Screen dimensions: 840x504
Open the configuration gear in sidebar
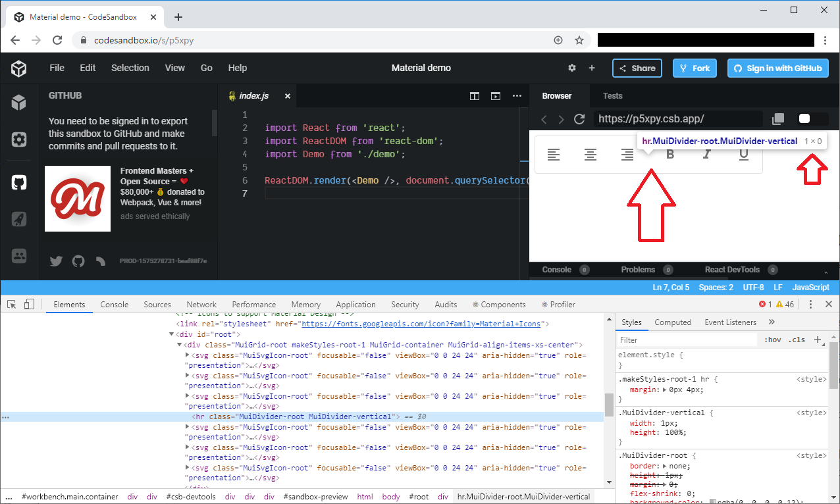[18, 139]
